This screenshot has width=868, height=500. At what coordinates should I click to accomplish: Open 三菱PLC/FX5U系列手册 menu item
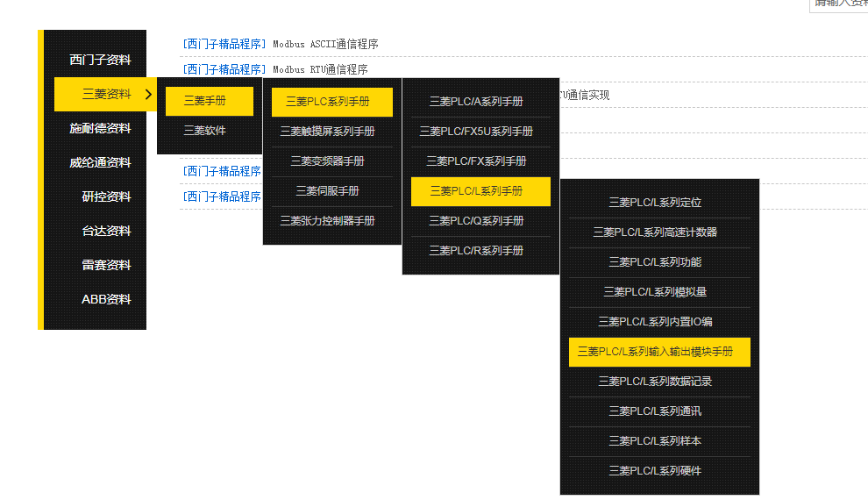coord(476,132)
